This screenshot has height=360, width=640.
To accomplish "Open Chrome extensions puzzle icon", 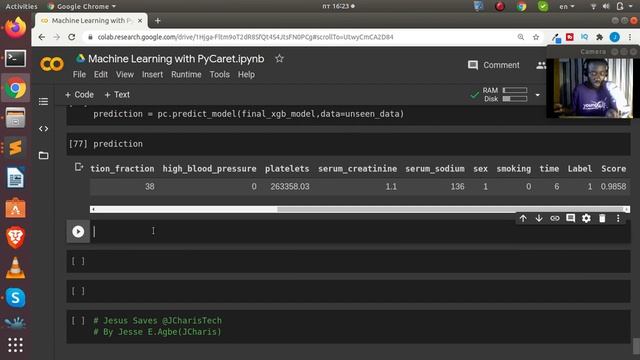I will coord(599,37).
